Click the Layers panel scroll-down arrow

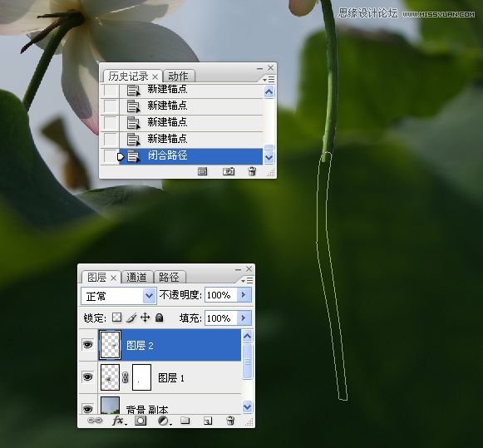point(248,406)
